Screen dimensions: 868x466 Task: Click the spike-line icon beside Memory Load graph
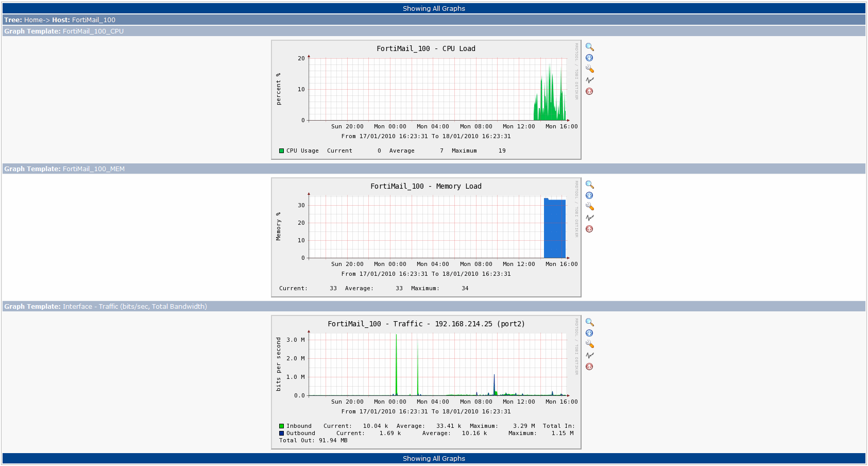[x=590, y=218]
